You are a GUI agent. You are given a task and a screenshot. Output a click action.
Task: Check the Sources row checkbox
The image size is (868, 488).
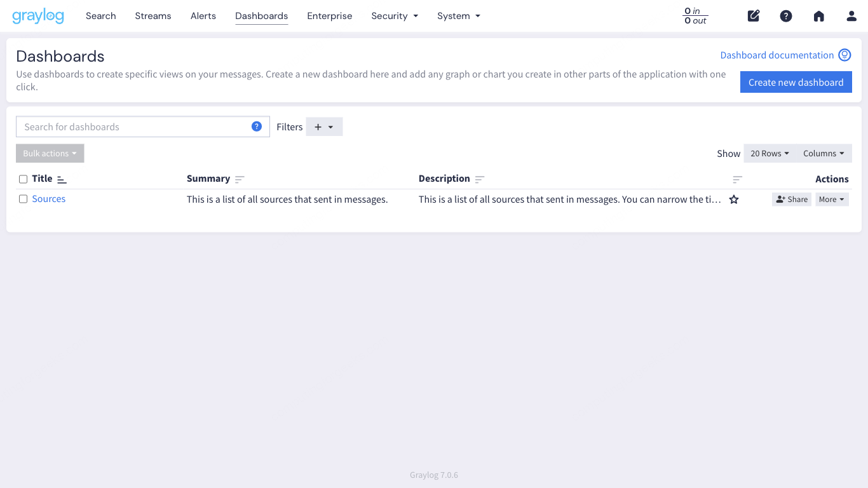[24, 199]
